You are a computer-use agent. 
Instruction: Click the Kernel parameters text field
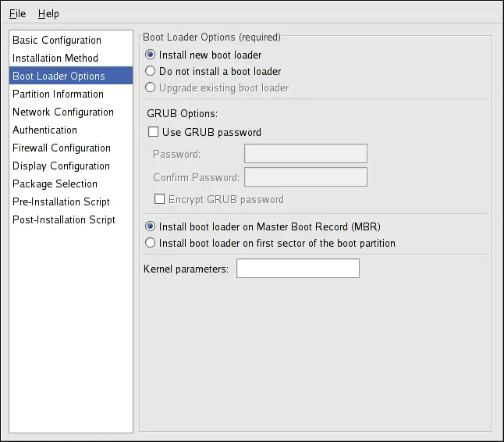pyautogui.click(x=297, y=269)
